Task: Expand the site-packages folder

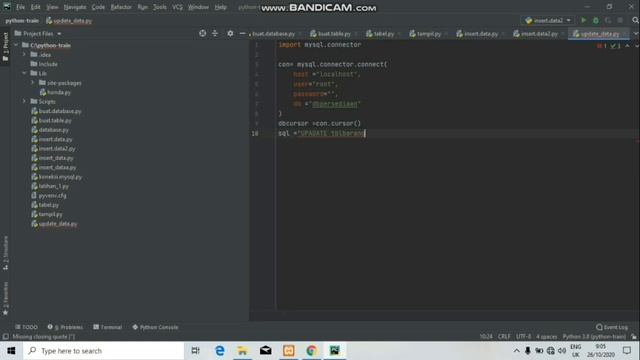Action: pyautogui.click(x=33, y=83)
